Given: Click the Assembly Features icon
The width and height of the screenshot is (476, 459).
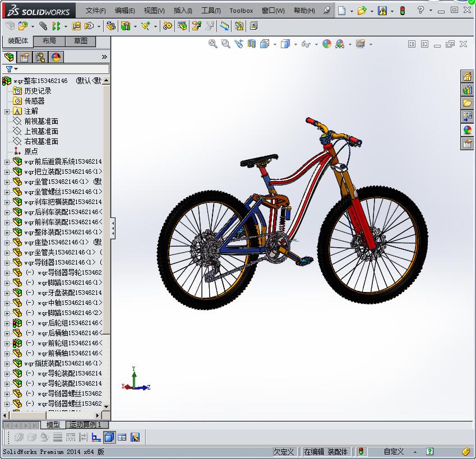Looking at the screenshot, I should pyautogui.click(x=126, y=26).
